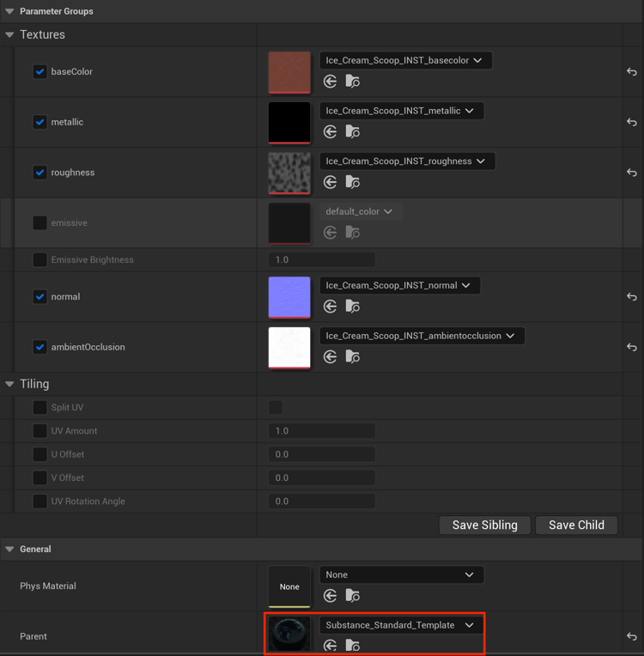Click the UV Rotation Angle value field
This screenshot has width=644, height=656.
(322, 501)
